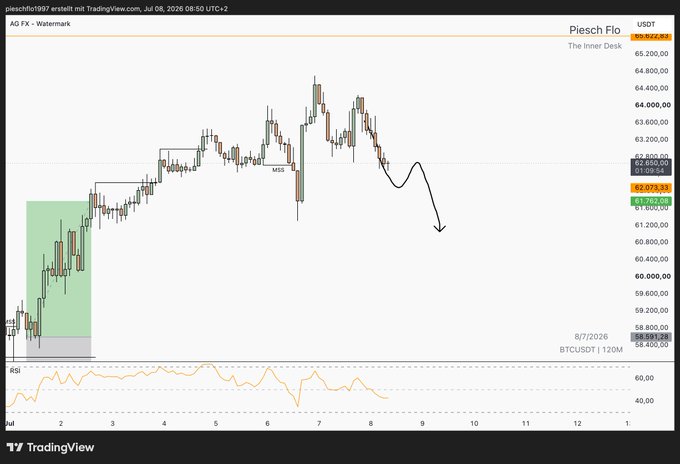Click the 58.400,00 price axis label
Screen dimensions: 680x464
tap(651, 345)
